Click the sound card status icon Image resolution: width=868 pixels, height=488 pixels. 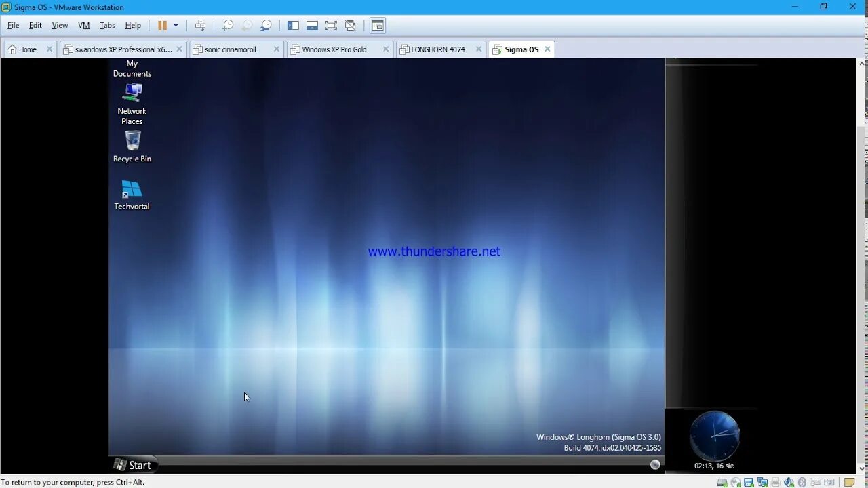pyautogui.click(x=789, y=482)
